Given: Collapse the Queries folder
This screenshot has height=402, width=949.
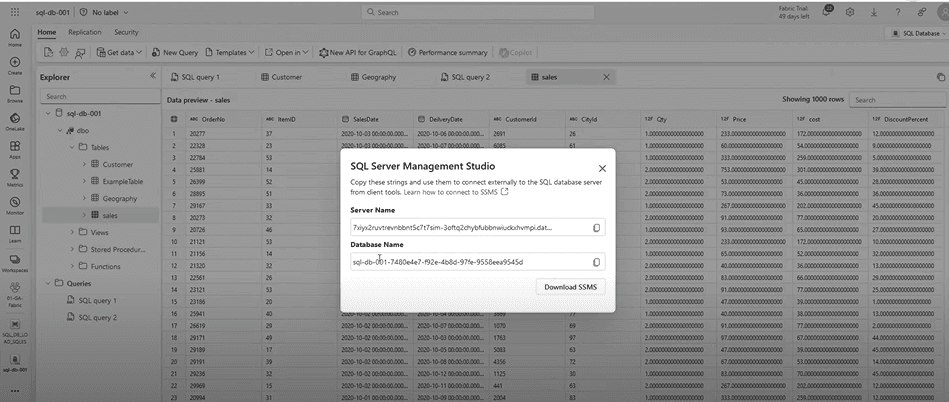Looking at the screenshot, I should click(x=48, y=283).
